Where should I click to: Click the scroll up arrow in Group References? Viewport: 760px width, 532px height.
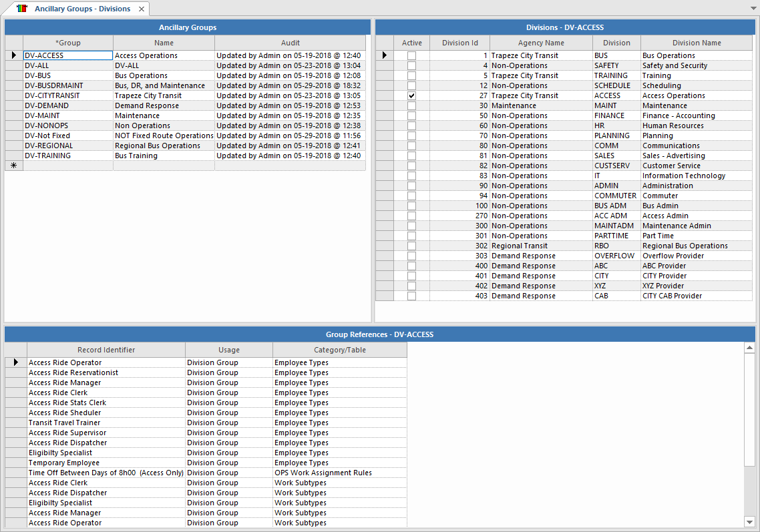pos(749,348)
